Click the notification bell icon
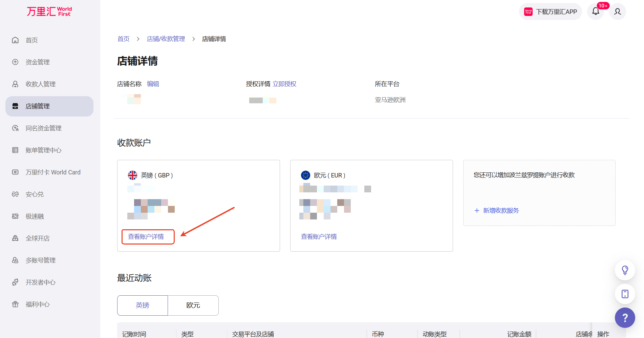The height and width of the screenshot is (338, 644). point(596,12)
